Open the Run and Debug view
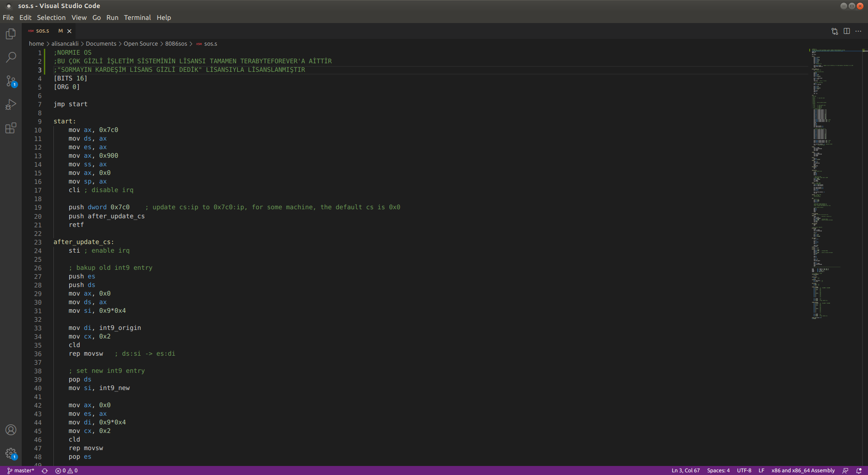868x475 pixels. (x=10, y=104)
